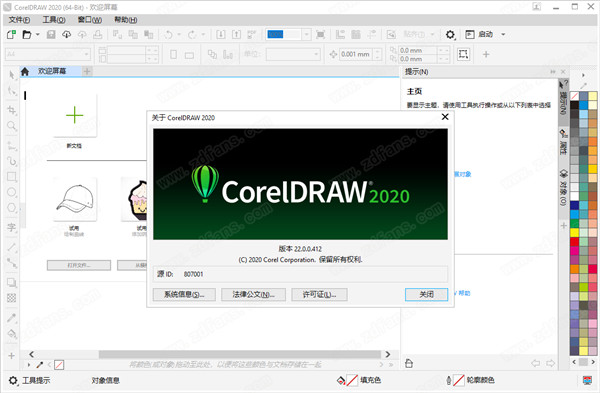The width and height of the screenshot is (600, 393).
Task: Open the 帮助 menu
Action: pos(126,20)
